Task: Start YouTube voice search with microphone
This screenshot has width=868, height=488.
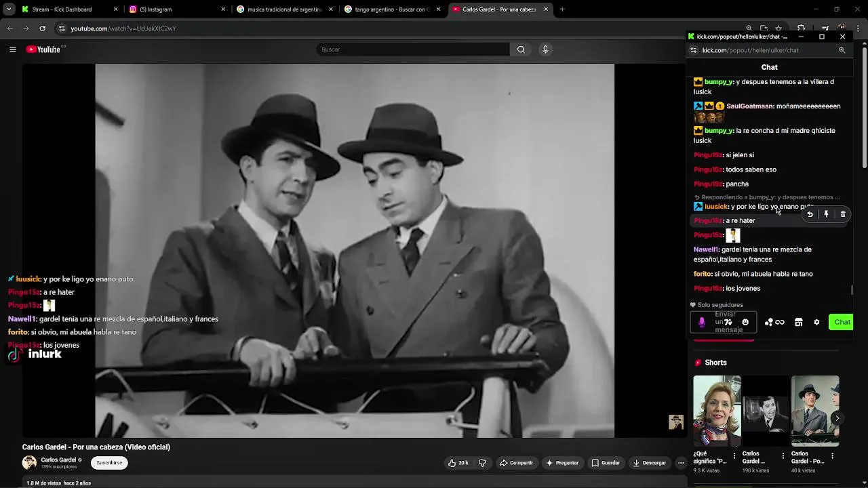Action: pos(545,49)
